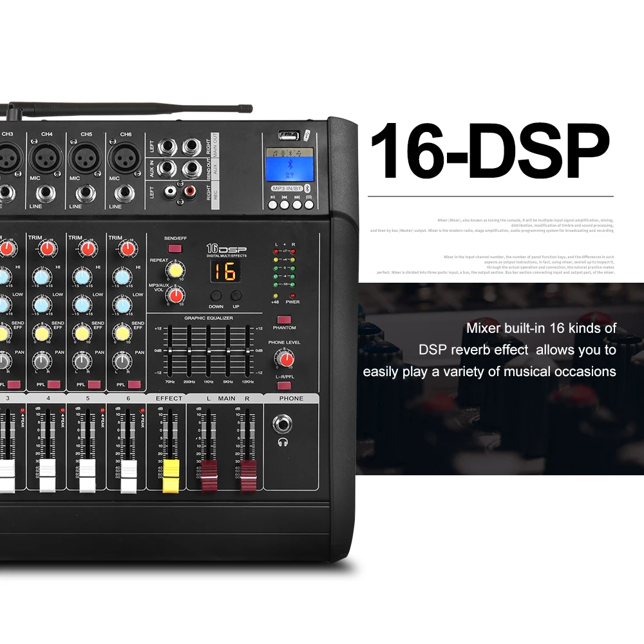Toggle the red PHANTOM power button

point(284,320)
